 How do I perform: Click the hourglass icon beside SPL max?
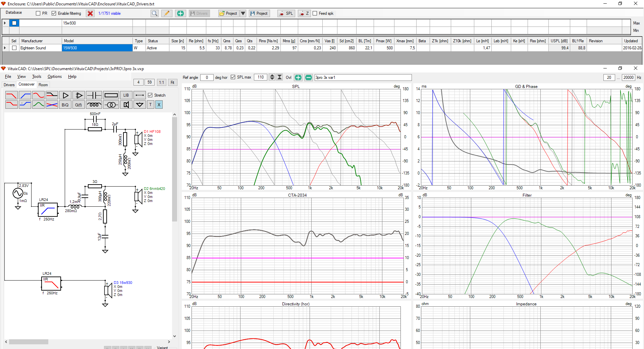279,77
